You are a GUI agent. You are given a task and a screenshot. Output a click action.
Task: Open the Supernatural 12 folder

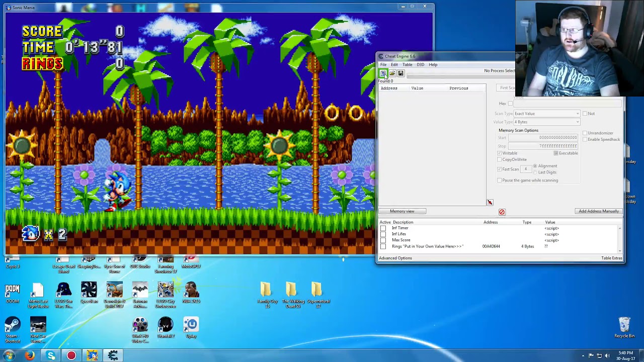tap(318, 296)
